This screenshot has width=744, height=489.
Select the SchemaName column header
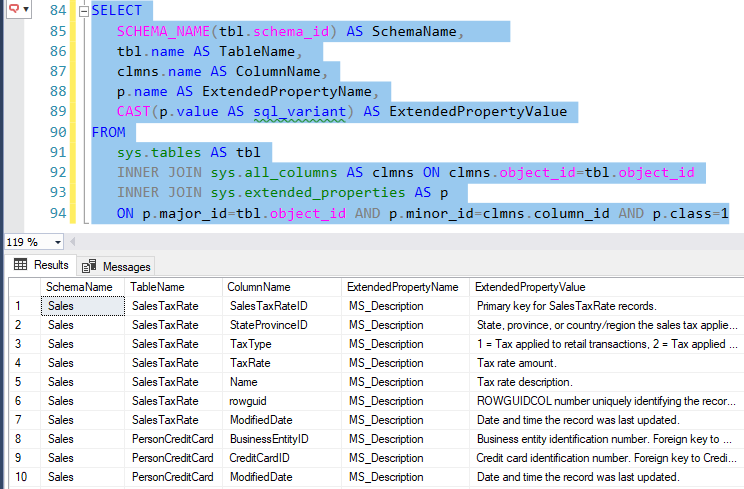82,287
